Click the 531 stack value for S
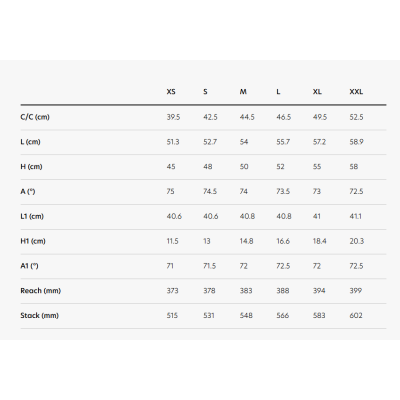The image size is (400, 400). pos(209,315)
